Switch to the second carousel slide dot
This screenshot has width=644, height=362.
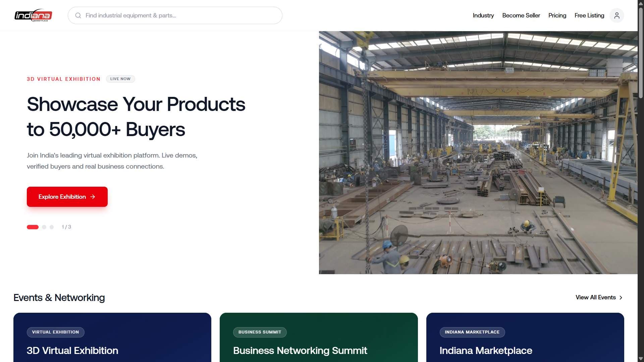[44, 227]
